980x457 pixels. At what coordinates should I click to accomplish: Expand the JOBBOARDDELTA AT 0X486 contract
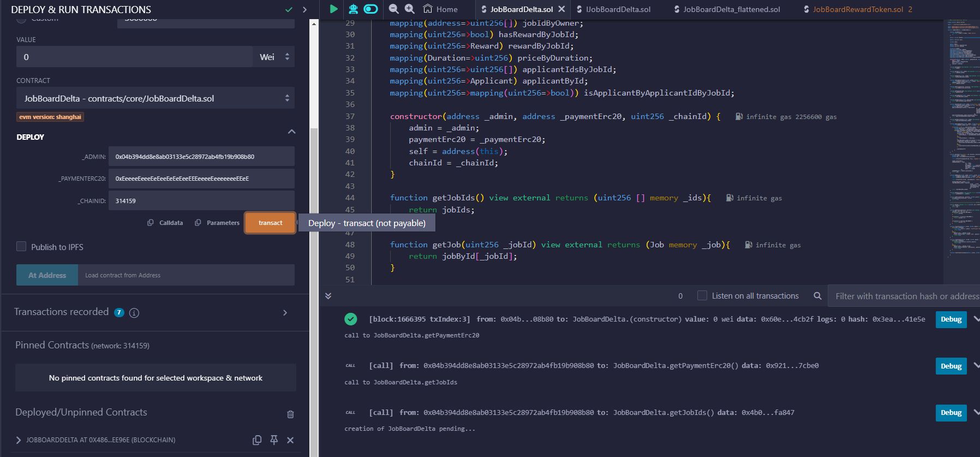point(19,440)
